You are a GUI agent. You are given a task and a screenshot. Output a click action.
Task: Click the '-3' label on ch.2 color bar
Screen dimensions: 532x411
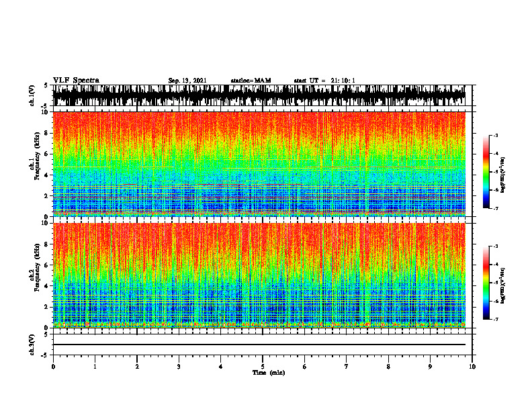496,246
